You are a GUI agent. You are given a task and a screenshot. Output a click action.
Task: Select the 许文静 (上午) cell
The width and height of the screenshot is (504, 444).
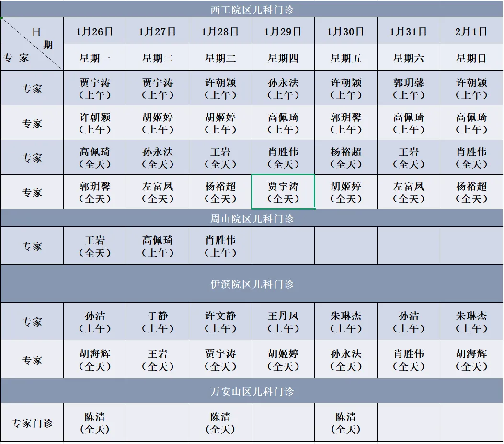[x=220, y=322]
